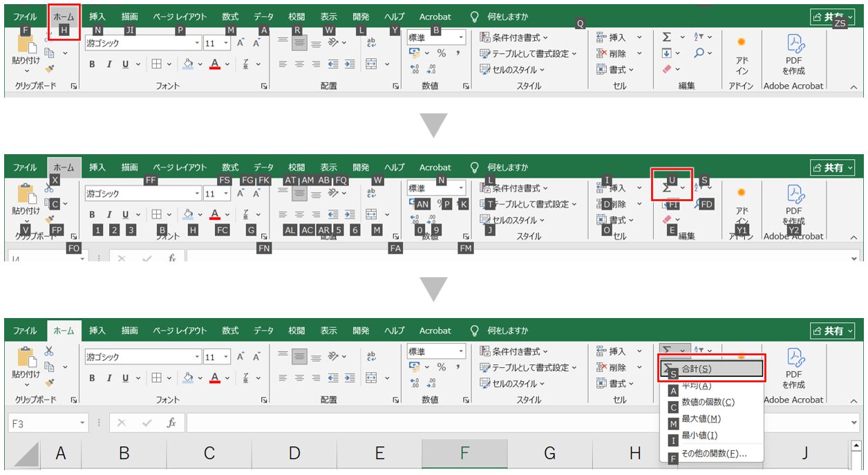Click the red font color A in bottom ribbon
Viewport: 868px width, 475px height.
(214, 378)
